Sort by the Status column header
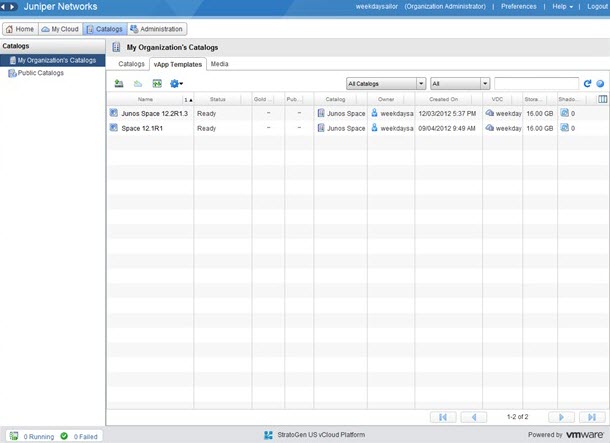The image size is (610, 443). [217, 99]
